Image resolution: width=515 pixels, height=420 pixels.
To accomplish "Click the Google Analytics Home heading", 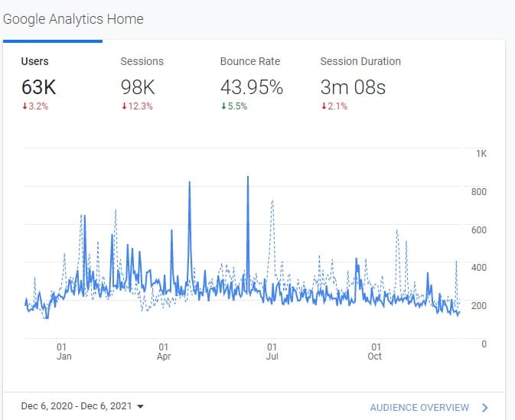I will 73,19.
